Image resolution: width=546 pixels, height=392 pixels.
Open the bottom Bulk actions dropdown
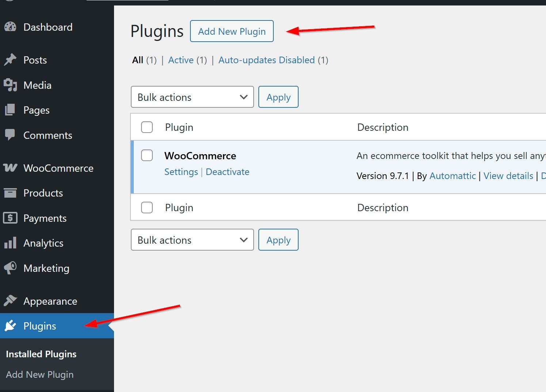tap(192, 240)
